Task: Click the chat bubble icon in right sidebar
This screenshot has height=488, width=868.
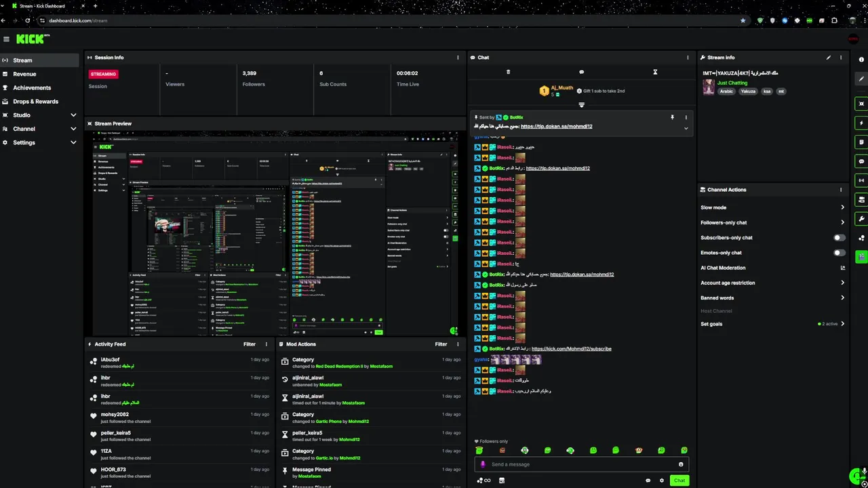Action: (x=861, y=161)
